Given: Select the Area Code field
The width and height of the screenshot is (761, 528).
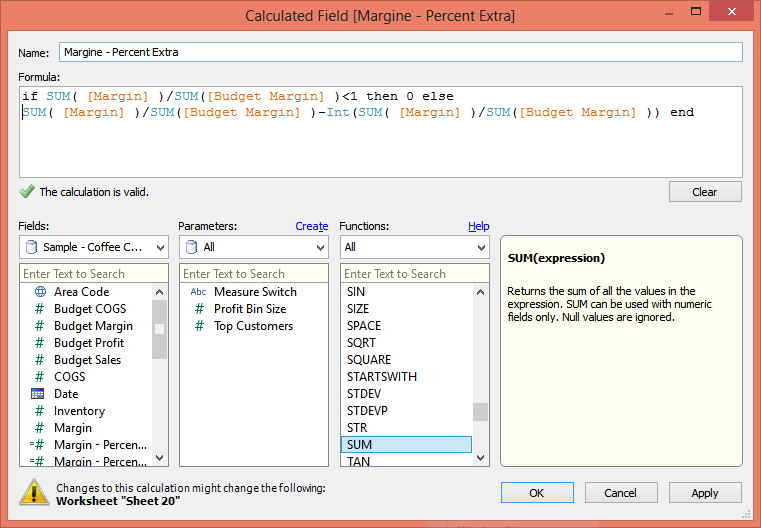Looking at the screenshot, I should pyautogui.click(x=82, y=292).
